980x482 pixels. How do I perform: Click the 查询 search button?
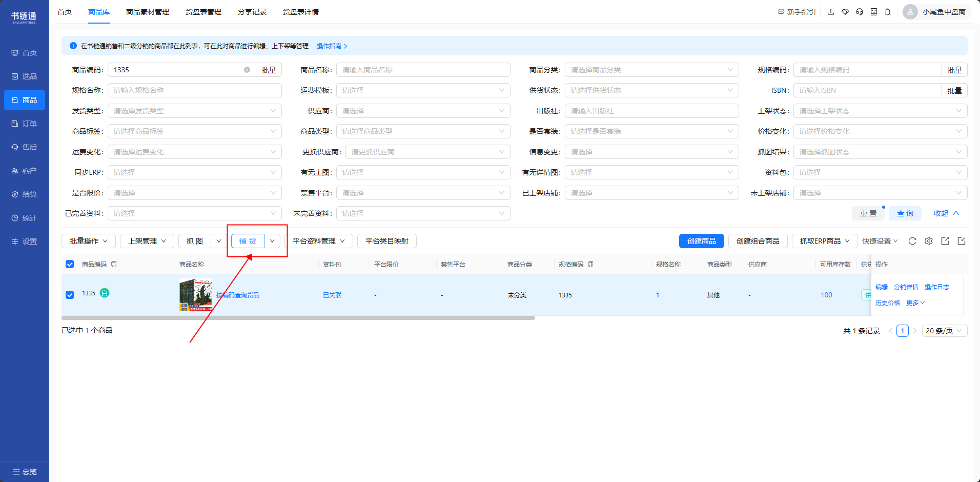pyautogui.click(x=905, y=213)
